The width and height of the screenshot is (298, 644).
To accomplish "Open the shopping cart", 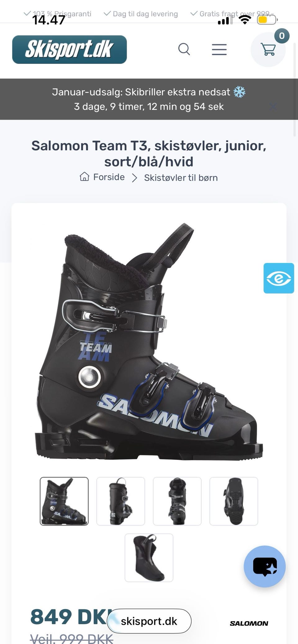I will coord(268,50).
